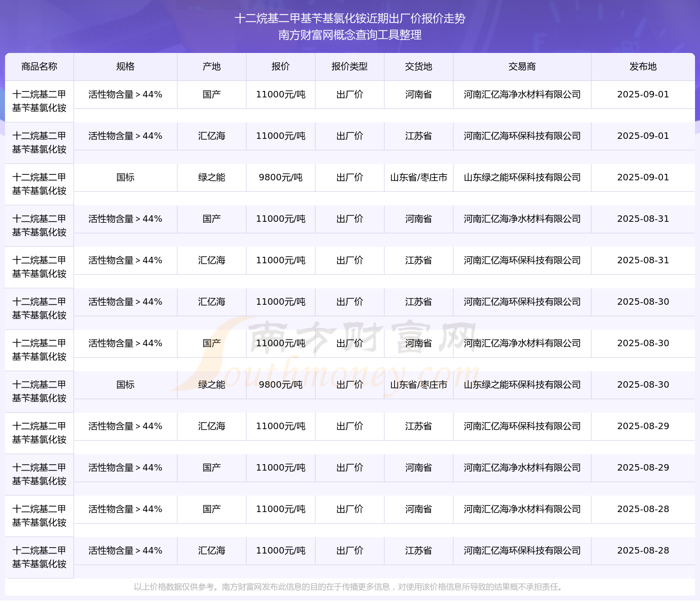Viewport: 700px width, 602px height.
Task: Click the 产地 column header
Action: 211,66
